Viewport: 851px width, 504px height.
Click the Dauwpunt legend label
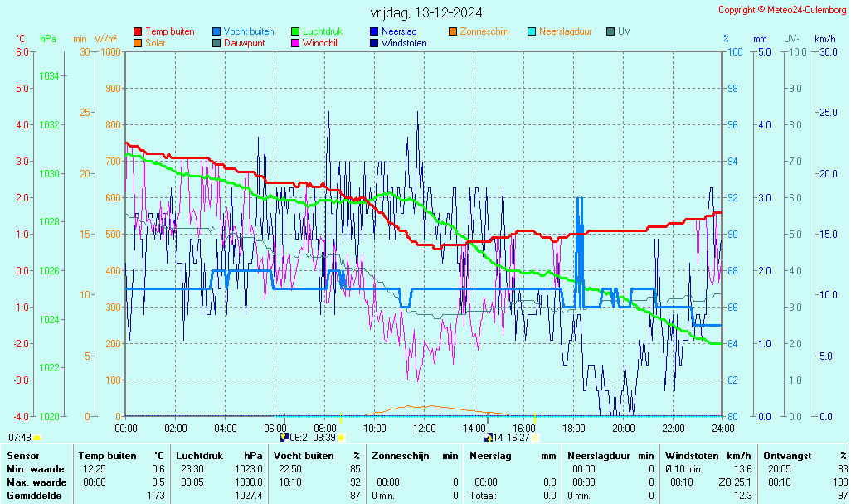244,43
